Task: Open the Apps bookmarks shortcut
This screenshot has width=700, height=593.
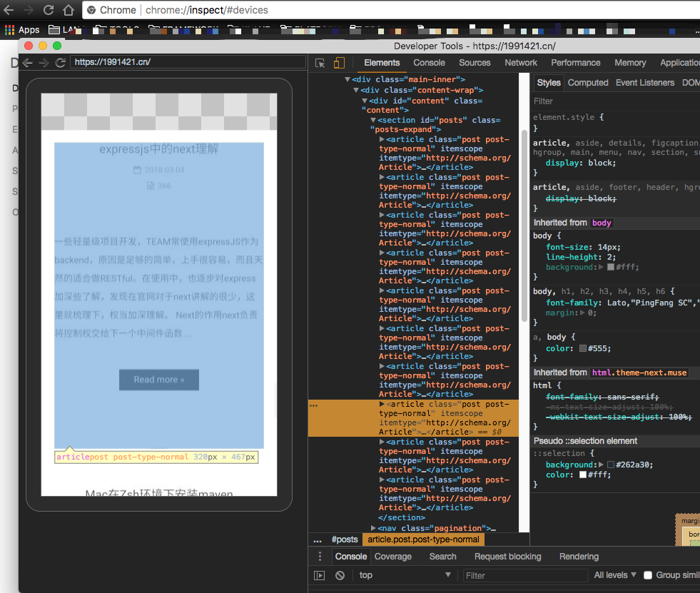Action: click(22, 30)
